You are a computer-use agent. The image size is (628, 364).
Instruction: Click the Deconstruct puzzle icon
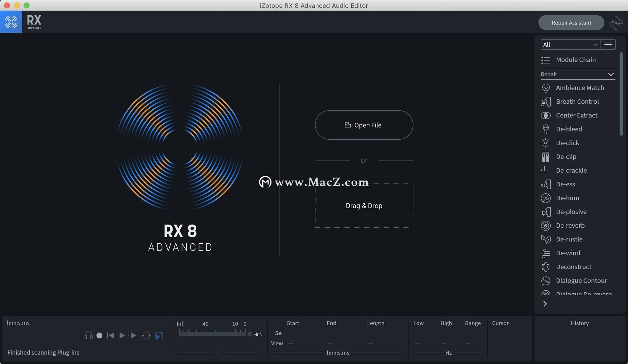[546, 267]
